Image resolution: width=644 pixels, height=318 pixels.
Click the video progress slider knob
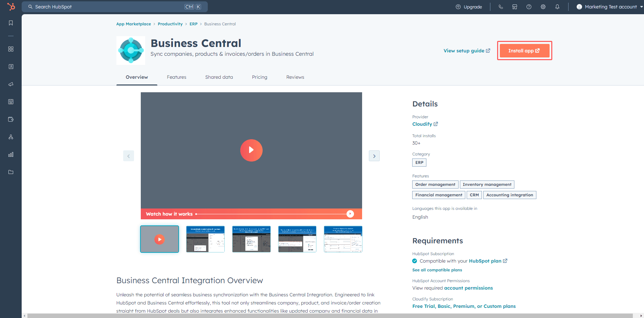coord(350,214)
